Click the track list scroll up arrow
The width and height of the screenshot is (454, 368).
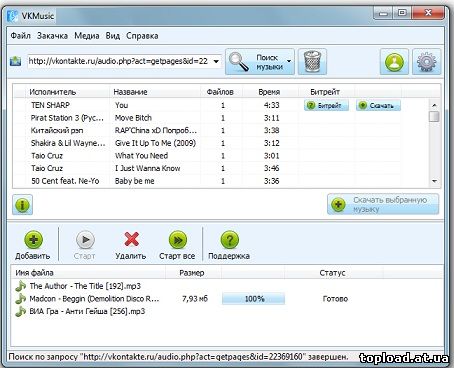(434, 105)
